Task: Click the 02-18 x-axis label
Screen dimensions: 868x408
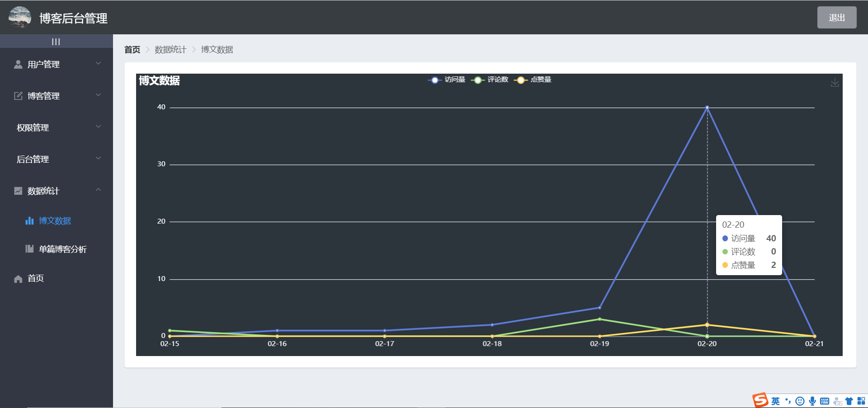Action: [x=492, y=344]
